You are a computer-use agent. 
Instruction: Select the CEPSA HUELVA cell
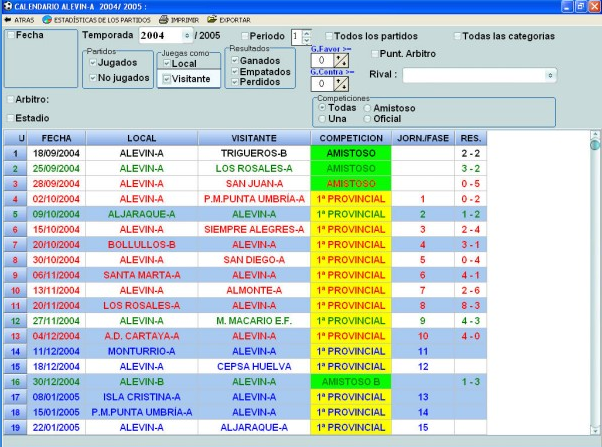(254, 366)
